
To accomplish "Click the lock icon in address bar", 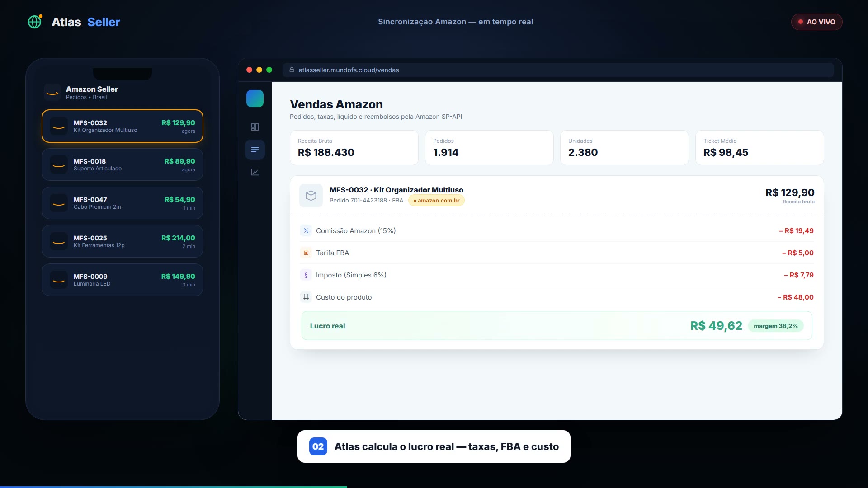I will point(292,70).
